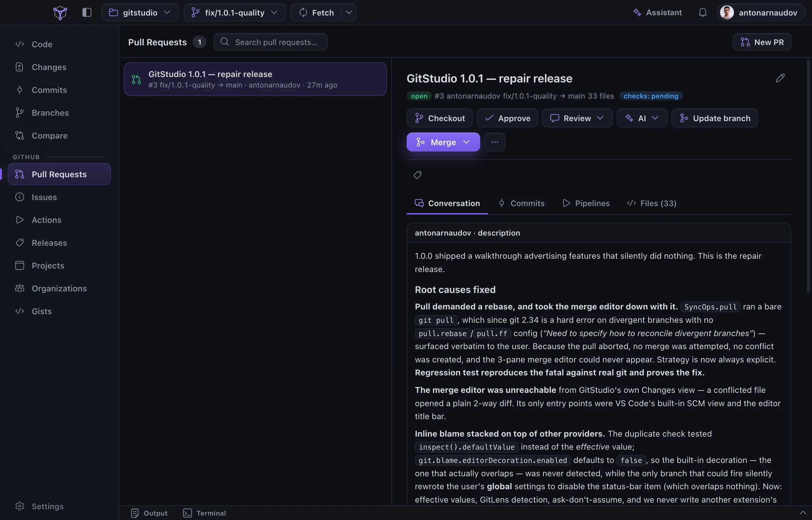
Task: Open Branches in the sidebar
Action: point(59,113)
